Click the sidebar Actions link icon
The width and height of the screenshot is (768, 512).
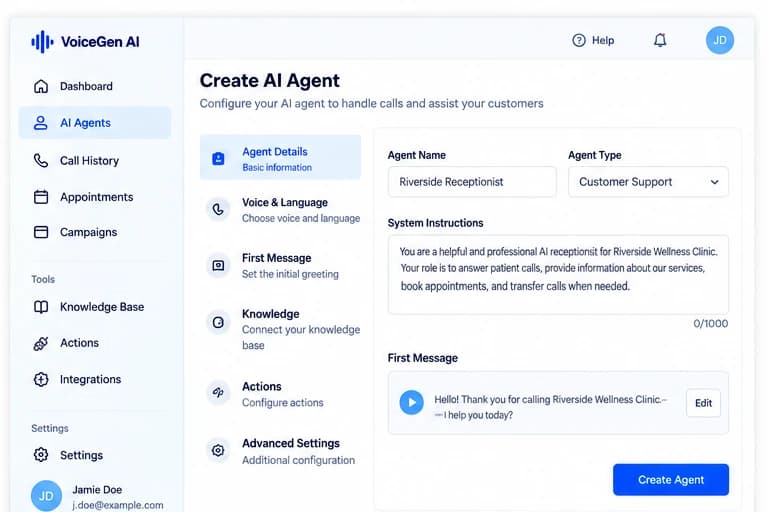coord(41,343)
